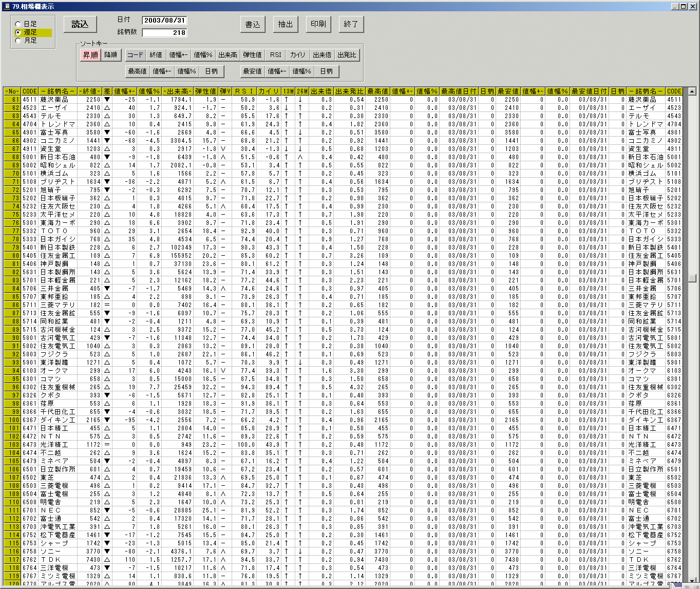The image size is (700, 589).
Task: Select row number 116 cell for ソニー
Action: click(12, 552)
